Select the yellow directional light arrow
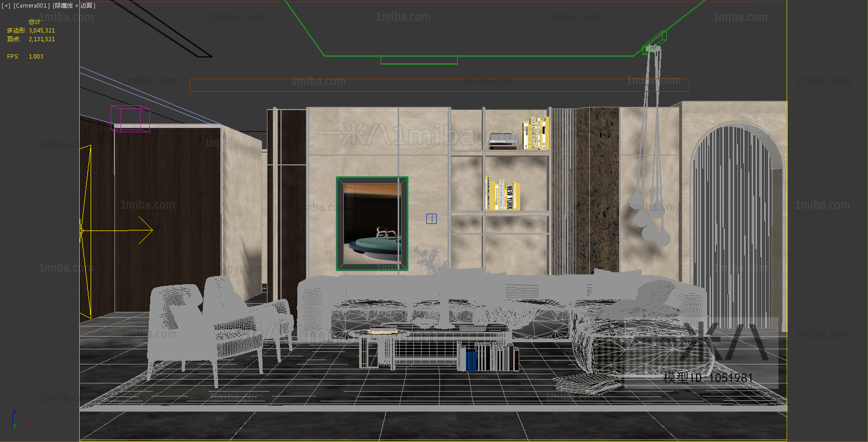 pyautogui.click(x=117, y=230)
